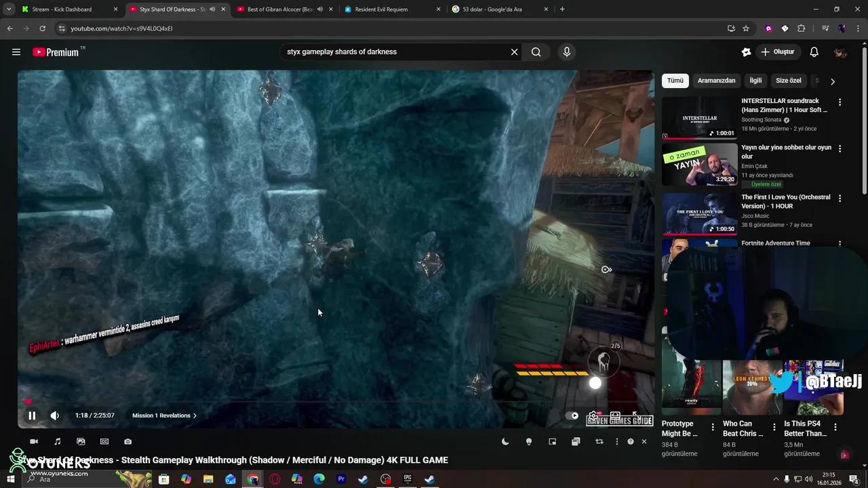
Task: Clear the search text with the X
Action: [515, 52]
